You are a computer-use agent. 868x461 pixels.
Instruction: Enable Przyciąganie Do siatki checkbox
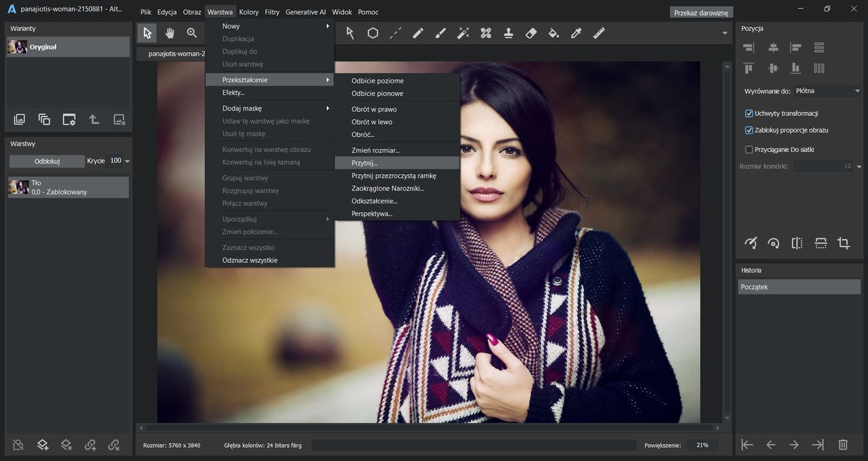pos(749,150)
